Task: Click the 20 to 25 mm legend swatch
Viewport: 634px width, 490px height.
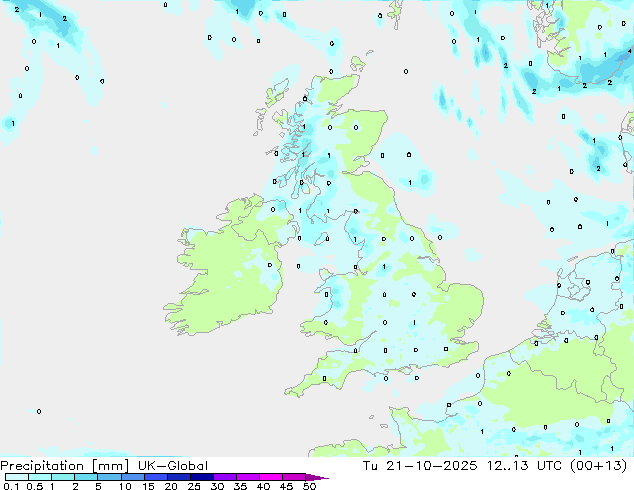Action: click(178, 477)
